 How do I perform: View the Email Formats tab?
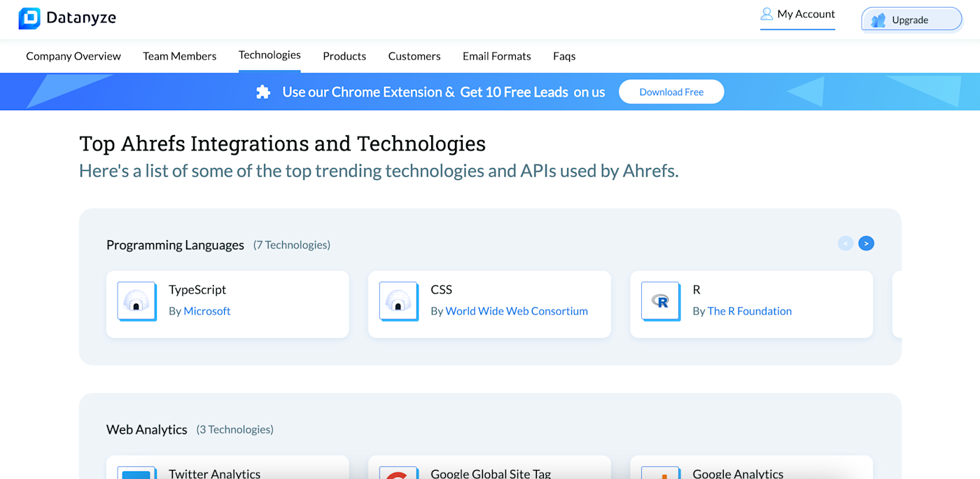[x=497, y=56]
